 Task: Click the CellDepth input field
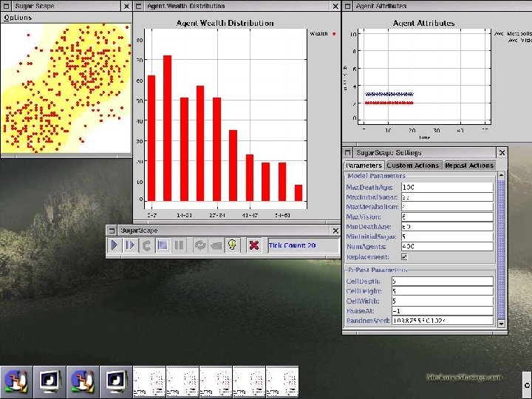tap(443, 282)
